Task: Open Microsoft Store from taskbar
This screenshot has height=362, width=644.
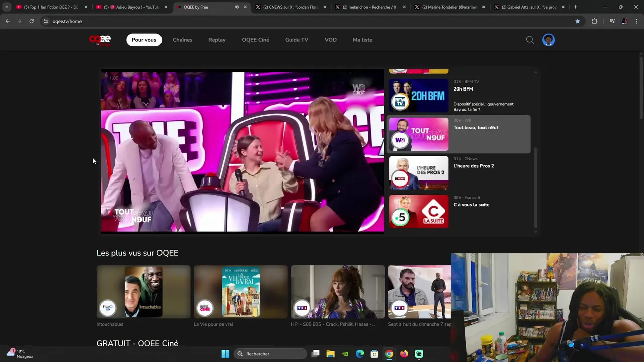Action: [374, 354]
